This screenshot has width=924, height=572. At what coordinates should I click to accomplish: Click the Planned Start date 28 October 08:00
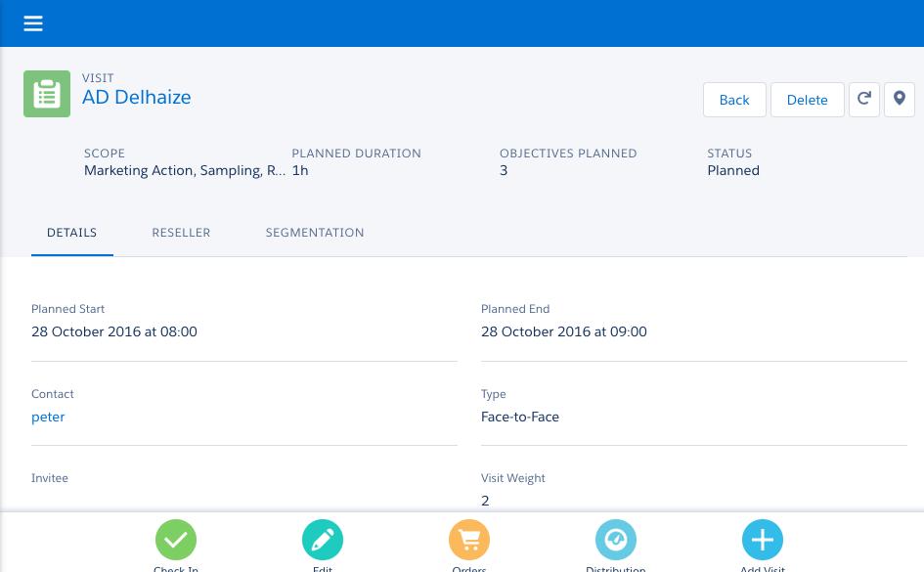click(114, 331)
